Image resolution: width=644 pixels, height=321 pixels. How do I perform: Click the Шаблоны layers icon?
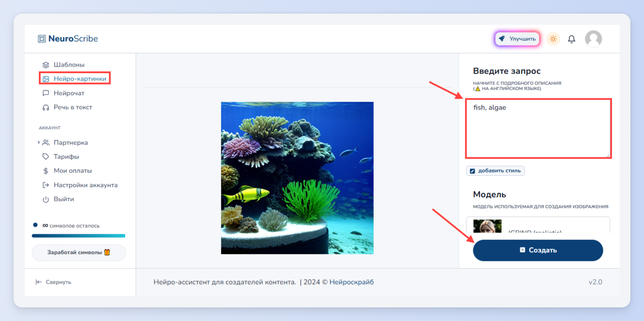(46, 65)
